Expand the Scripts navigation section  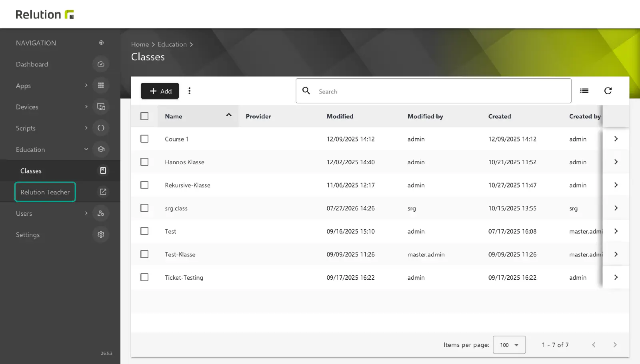coord(86,128)
